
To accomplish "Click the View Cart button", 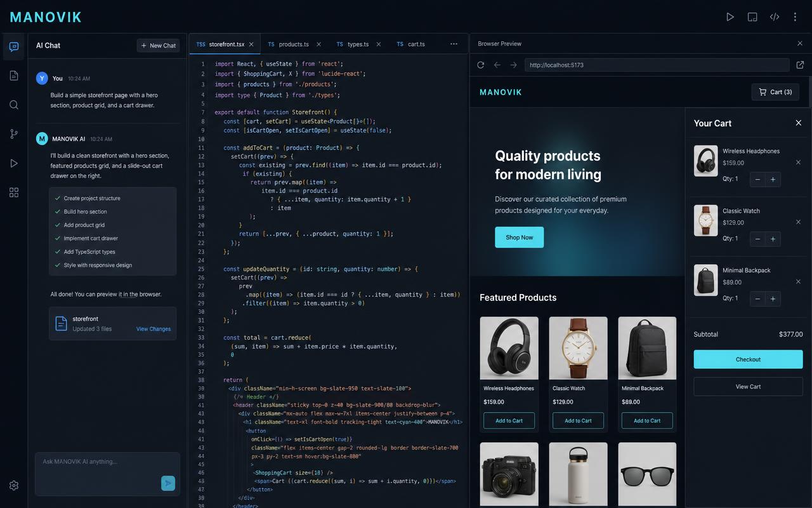I will [748, 387].
